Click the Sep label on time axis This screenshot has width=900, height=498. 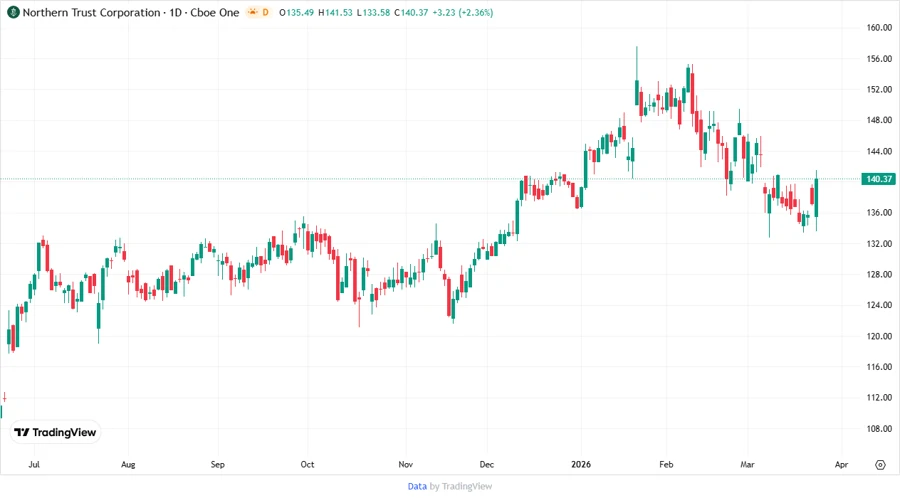pyautogui.click(x=218, y=465)
